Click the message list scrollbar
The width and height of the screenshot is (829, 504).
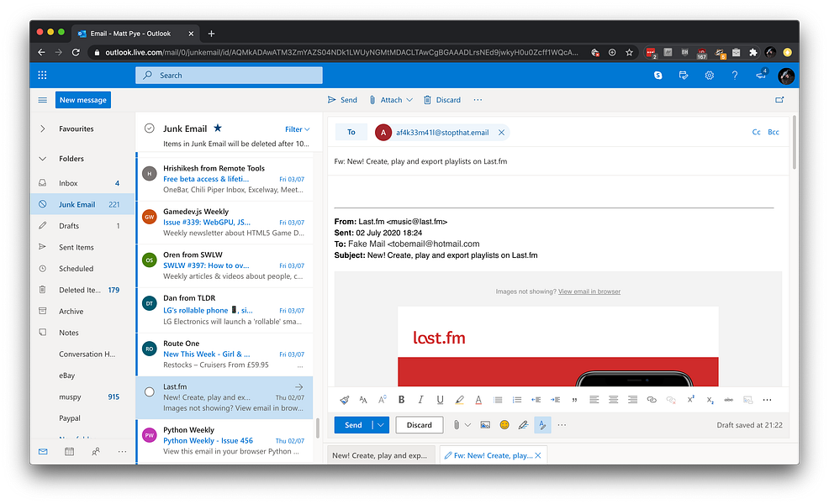click(318, 428)
